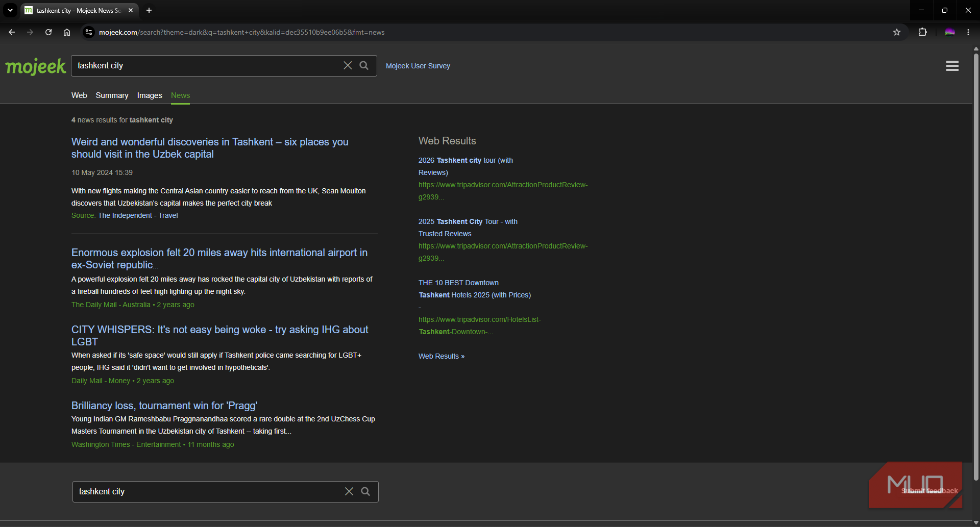This screenshot has height=527, width=980.
Task: Click the top search magnifier icon
Action: tap(364, 65)
